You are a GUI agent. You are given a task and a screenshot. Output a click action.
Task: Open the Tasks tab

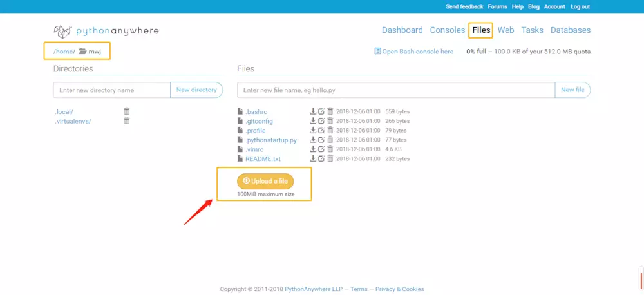point(533,30)
